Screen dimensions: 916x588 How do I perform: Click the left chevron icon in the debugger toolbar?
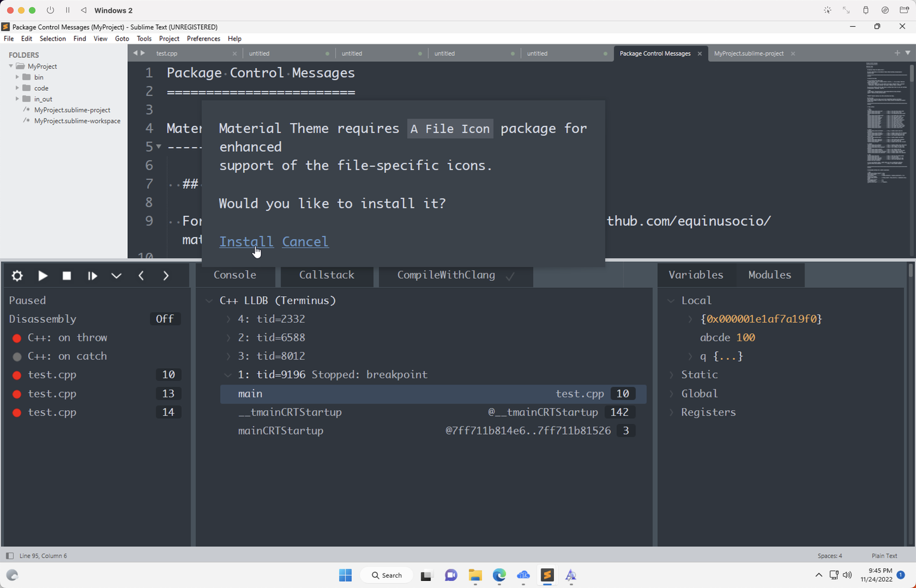tap(141, 276)
